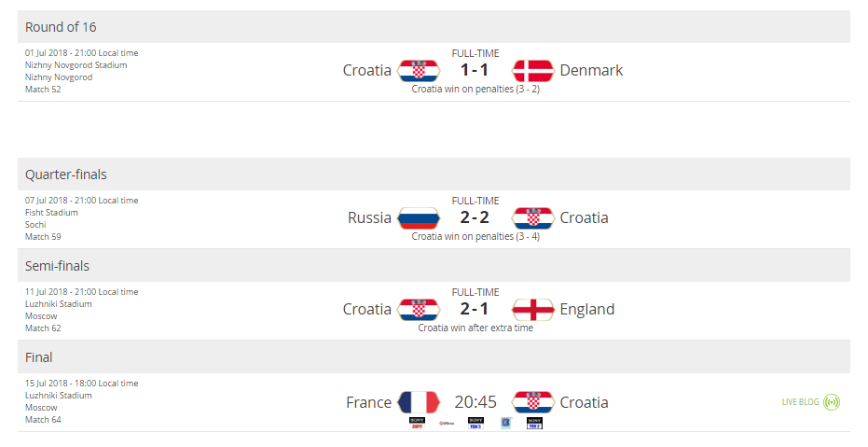Open the Croatia 1-1 Denmark score
Viewport: 868px width, 447px height.
tap(475, 70)
